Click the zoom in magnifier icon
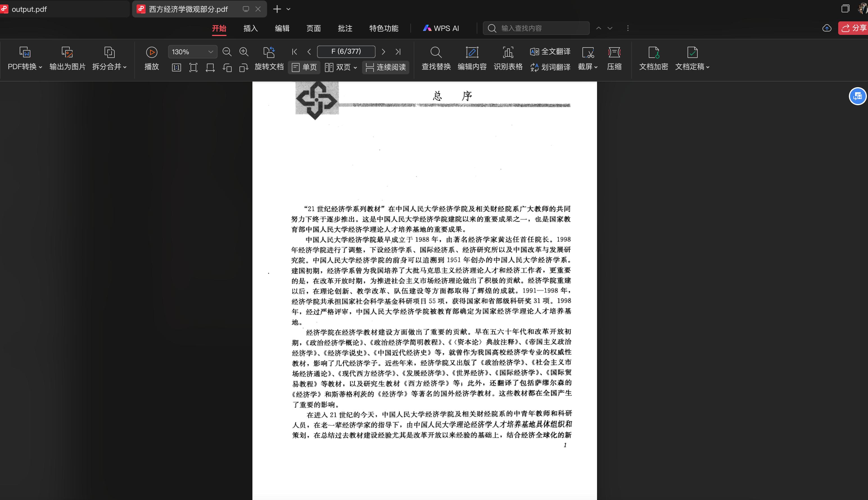This screenshot has height=500, width=868. pyautogui.click(x=244, y=52)
